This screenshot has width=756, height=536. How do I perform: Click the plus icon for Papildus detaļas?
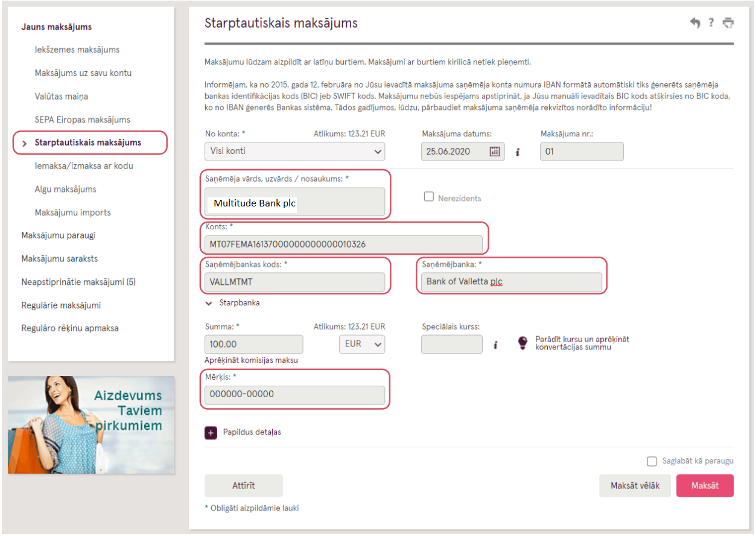point(211,433)
